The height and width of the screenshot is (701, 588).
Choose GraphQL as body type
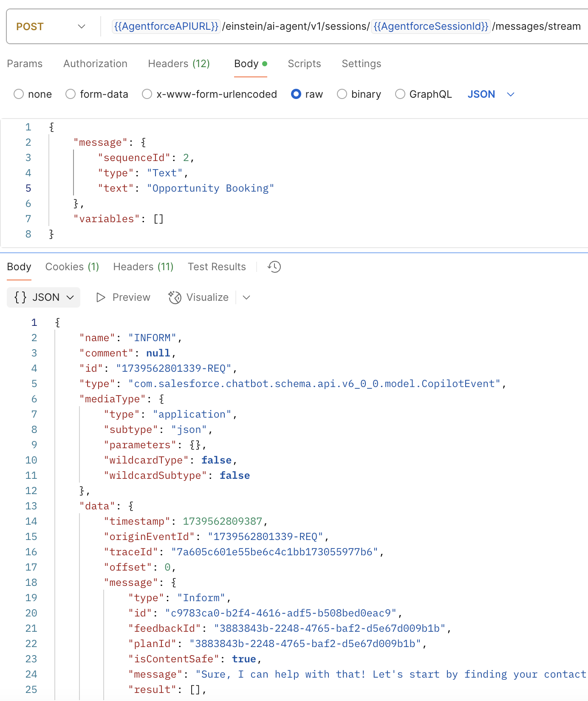(x=400, y=94)
